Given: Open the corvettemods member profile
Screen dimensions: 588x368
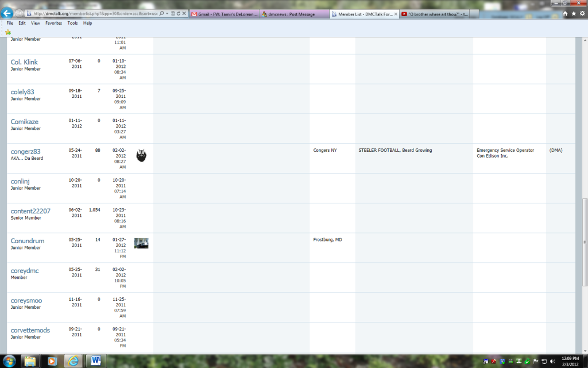Looking at the screenshot, I should coord(30,330).
